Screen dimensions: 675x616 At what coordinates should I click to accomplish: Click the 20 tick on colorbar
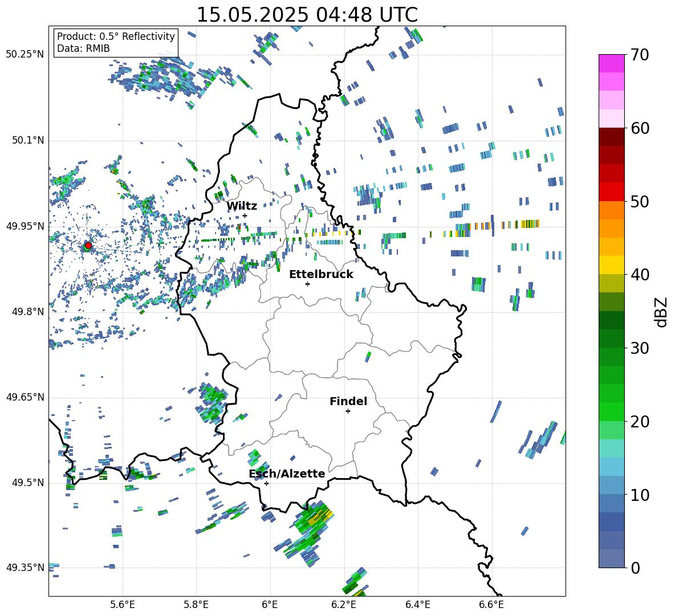639,421
